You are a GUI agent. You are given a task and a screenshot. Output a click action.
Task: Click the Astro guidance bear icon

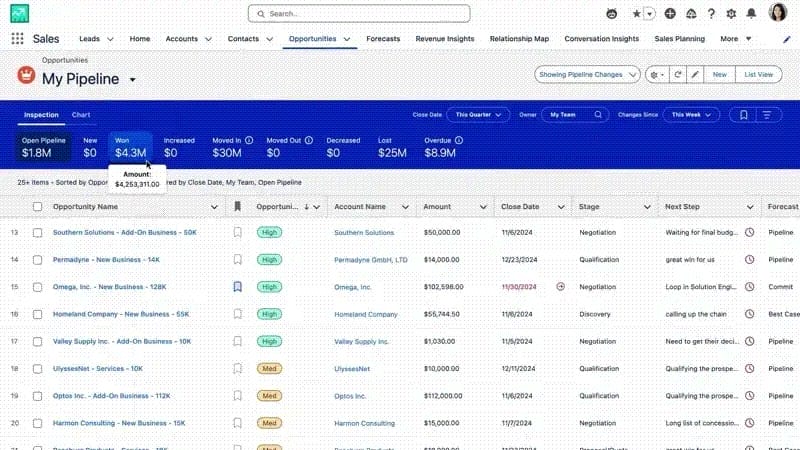[611, 14]
